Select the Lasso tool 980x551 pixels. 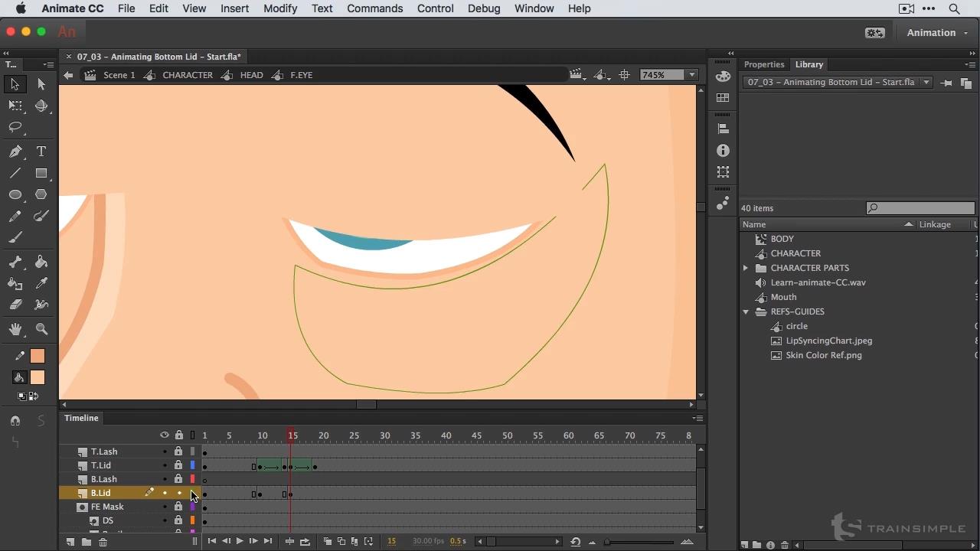click(15, 127)
